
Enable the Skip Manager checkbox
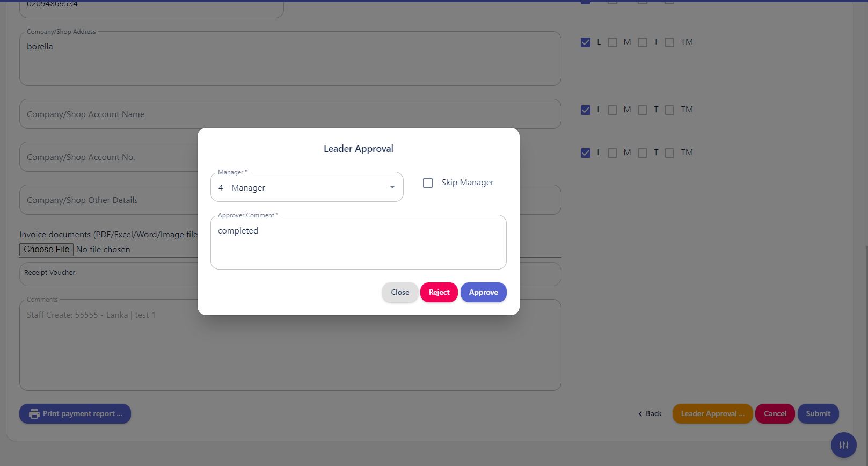(x=428, y=183)
